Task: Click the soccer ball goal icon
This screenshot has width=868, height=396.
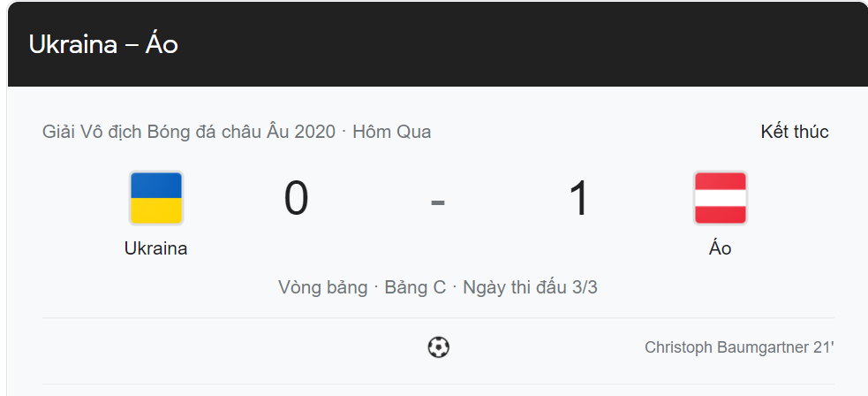Action: (x=439, y=347)
